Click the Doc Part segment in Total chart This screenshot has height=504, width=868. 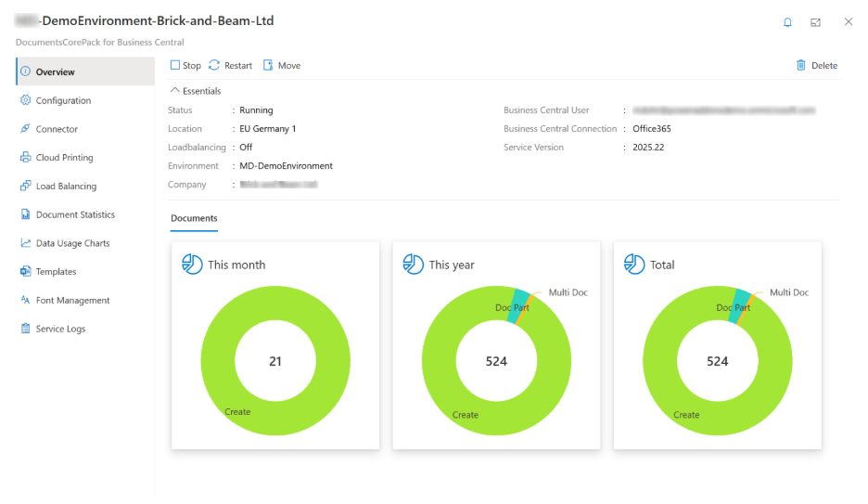pyautogui.click(x=741, y=304)
